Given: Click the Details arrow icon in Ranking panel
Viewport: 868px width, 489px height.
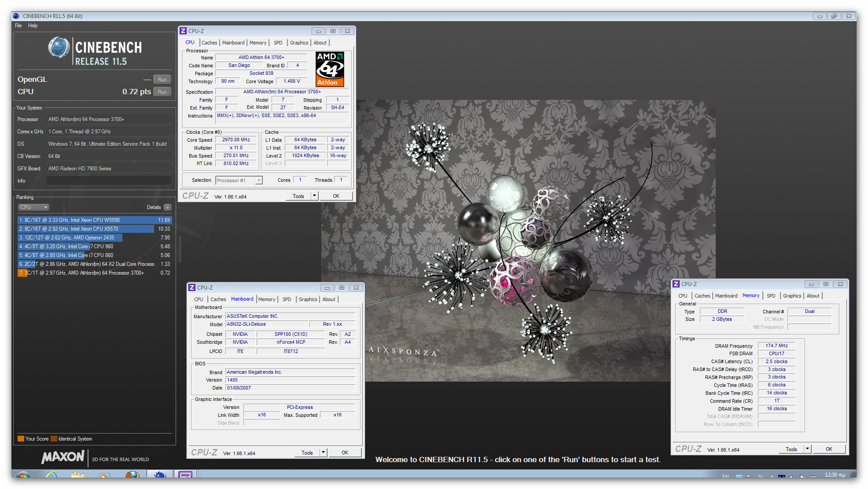Looking at the screenshot, I should pyautogui.click(x=167, y=207).
